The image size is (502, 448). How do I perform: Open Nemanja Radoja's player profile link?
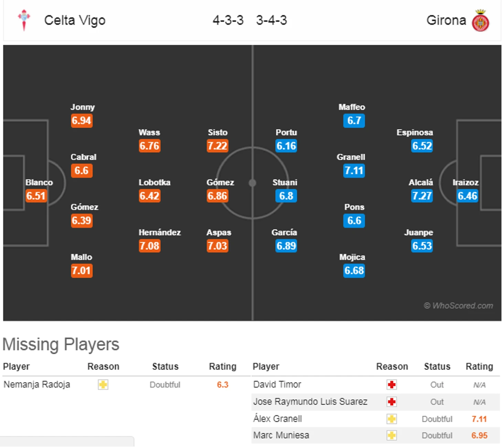37,384
